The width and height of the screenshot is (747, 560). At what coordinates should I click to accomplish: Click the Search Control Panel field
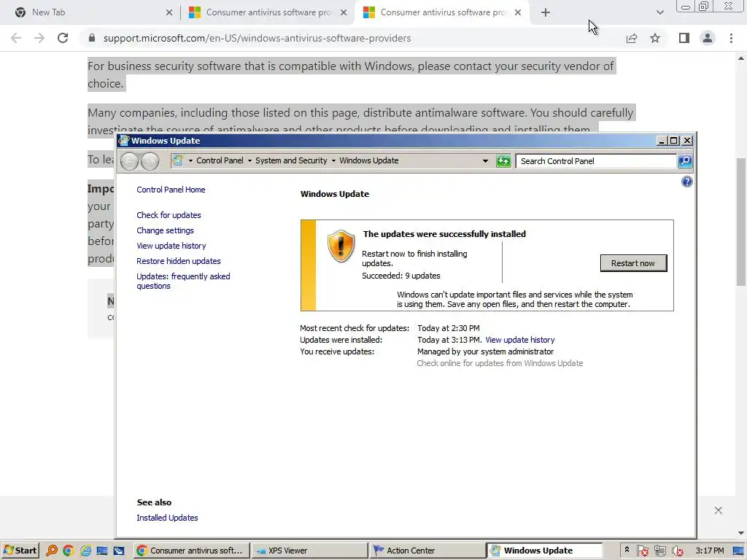tap(596, 161)
